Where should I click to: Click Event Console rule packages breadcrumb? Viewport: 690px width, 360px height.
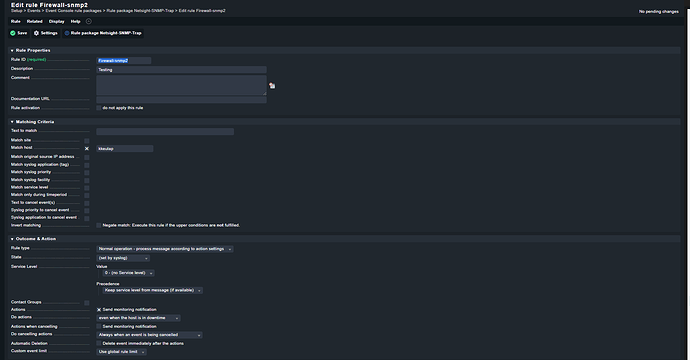pyautogui.click(x=73, y=11)
